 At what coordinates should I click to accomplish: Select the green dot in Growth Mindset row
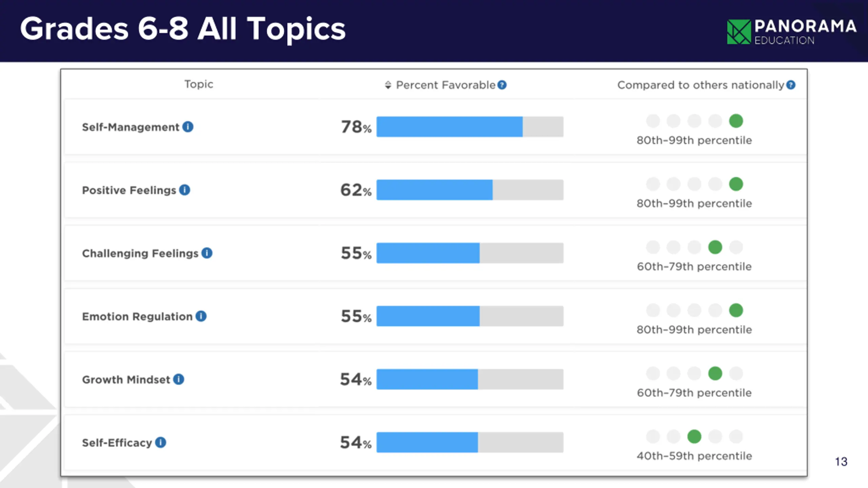coord(715,373)
